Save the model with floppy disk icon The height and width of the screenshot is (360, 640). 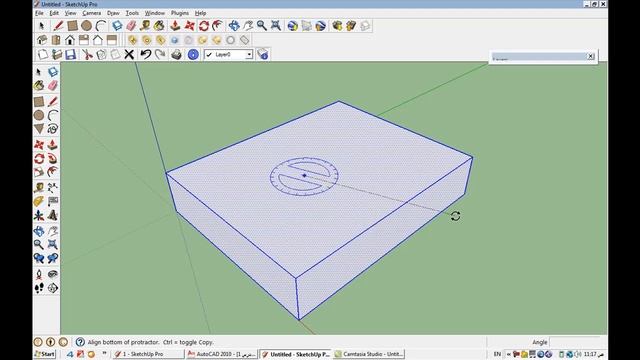point(71,54)
